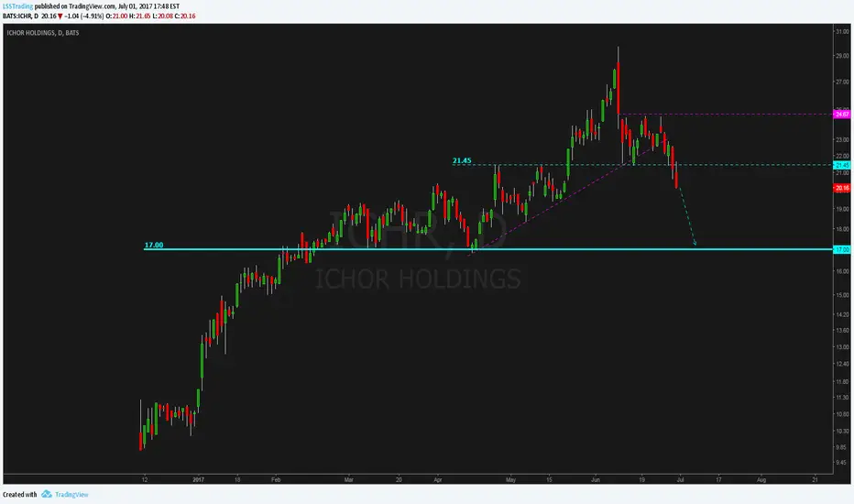The height and width of the screenshot is (504, 854).
Task: Click the May label on time axis
Action: (510, 480)
